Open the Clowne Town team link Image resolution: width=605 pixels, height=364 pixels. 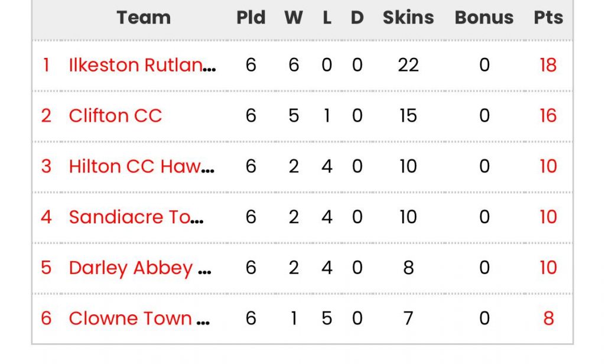[x=139, y=318]
